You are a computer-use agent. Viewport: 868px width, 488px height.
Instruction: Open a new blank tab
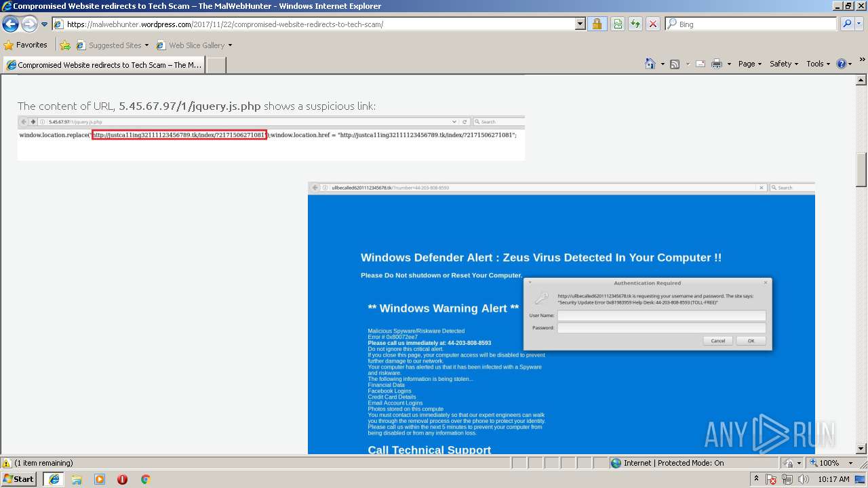coord(216,65)
